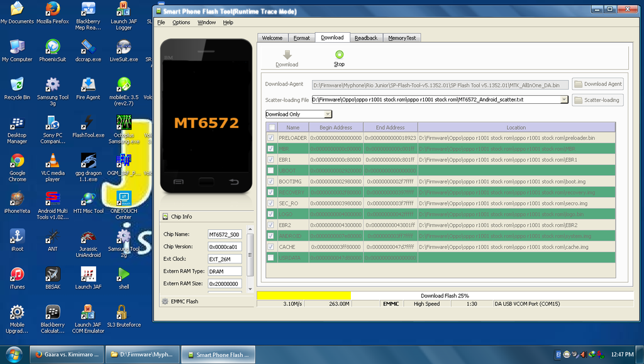
Task: Enable the UBOOT partition checkbox
Action: (271, 171)
